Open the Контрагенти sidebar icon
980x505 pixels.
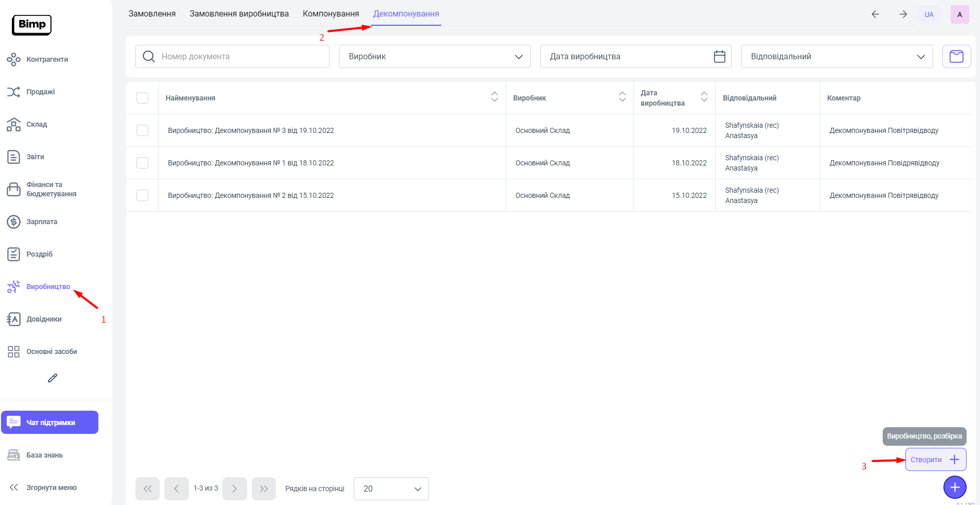(x=13, y=60)
